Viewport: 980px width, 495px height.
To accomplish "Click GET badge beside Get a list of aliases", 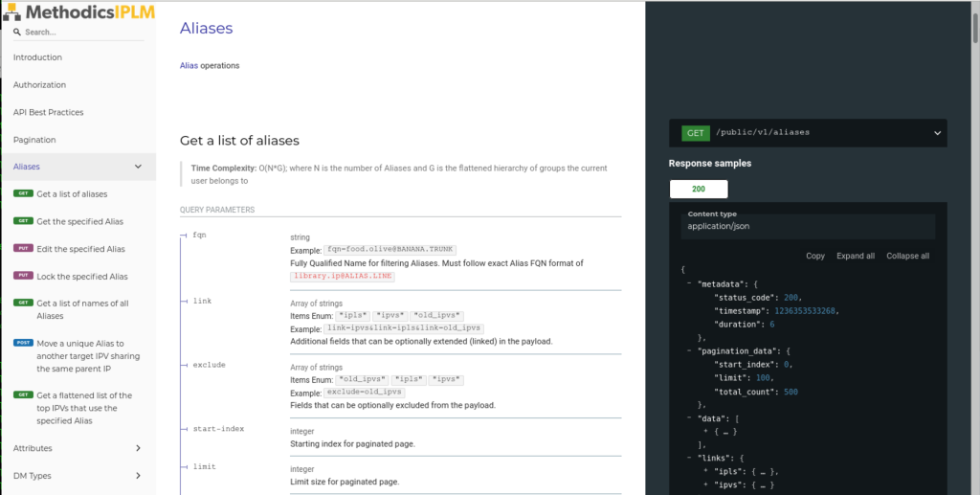I will tap(23, 193).
